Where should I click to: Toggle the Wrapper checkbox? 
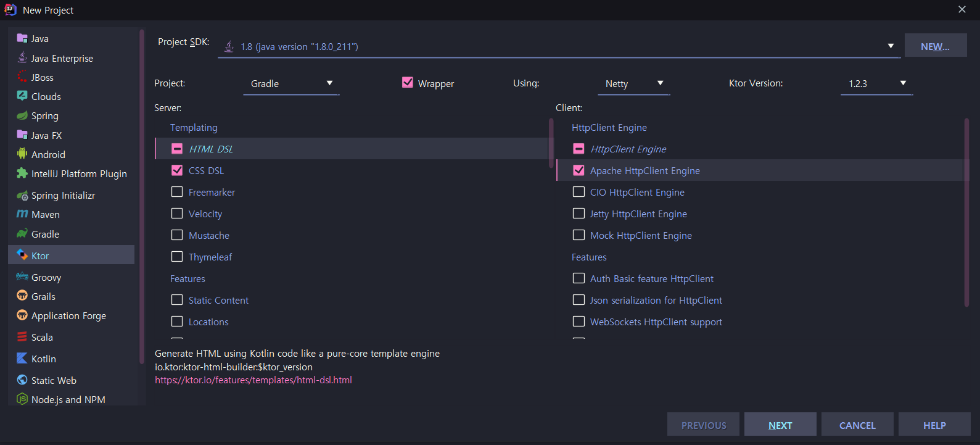pos(408,82)
